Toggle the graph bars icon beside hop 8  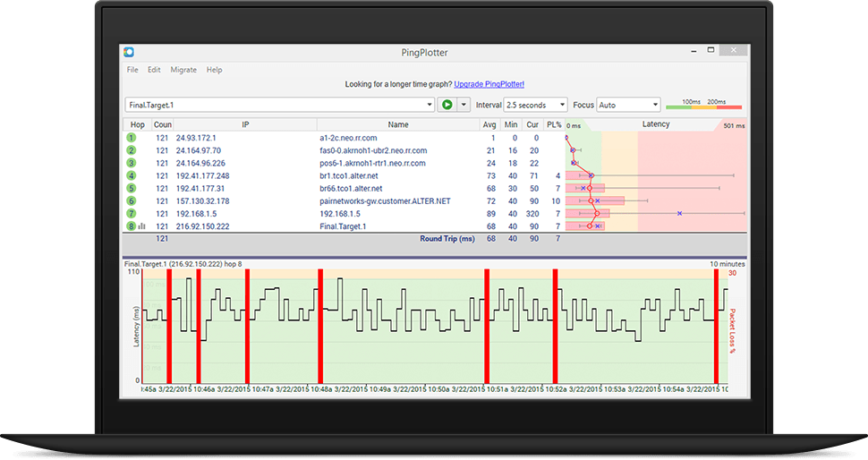[x=141, y=226]
